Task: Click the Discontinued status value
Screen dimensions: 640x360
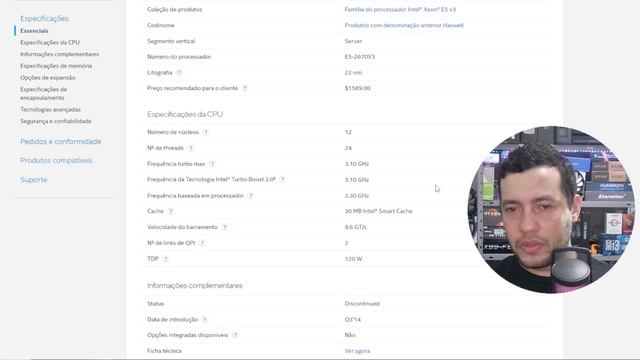Action: [362, 304]
